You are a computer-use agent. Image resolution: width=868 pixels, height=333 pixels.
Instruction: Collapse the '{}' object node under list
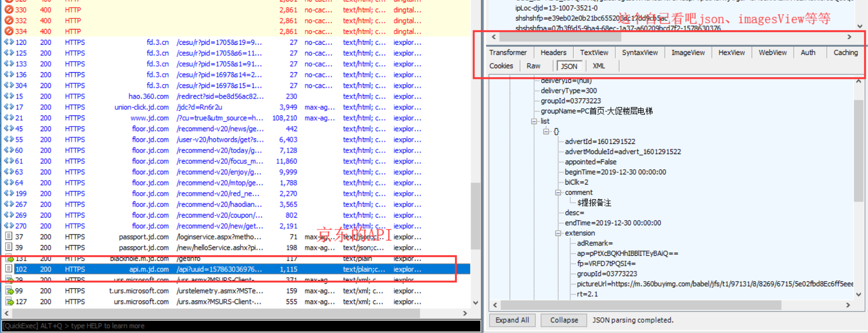click(x=546, y=132)
